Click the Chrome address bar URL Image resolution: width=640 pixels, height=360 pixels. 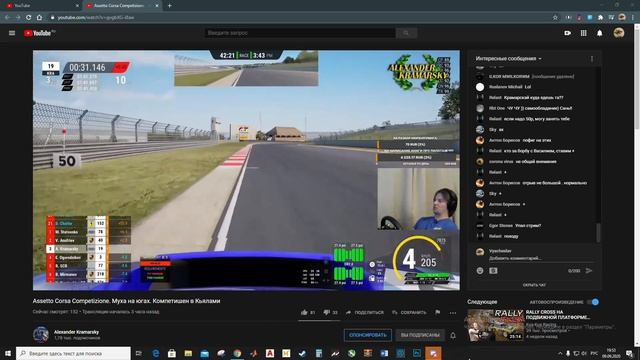pyautogui.click(x=96, y=18)
